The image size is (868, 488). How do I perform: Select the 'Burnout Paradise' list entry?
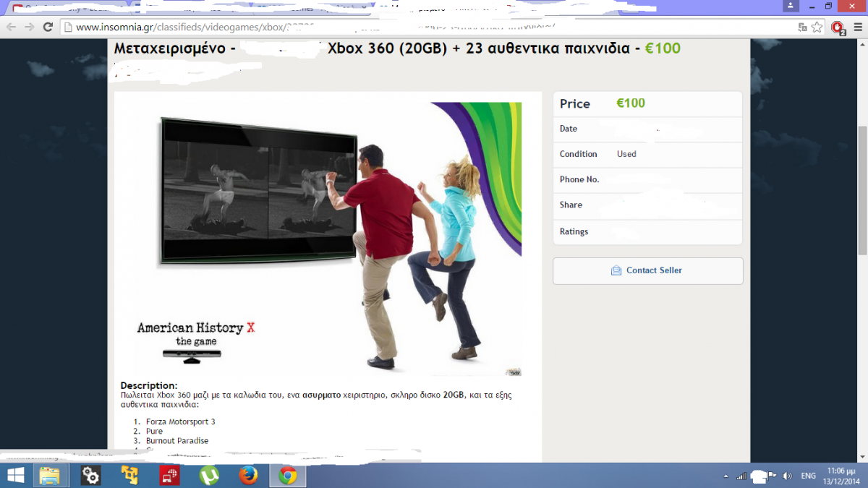coord(177,440)
